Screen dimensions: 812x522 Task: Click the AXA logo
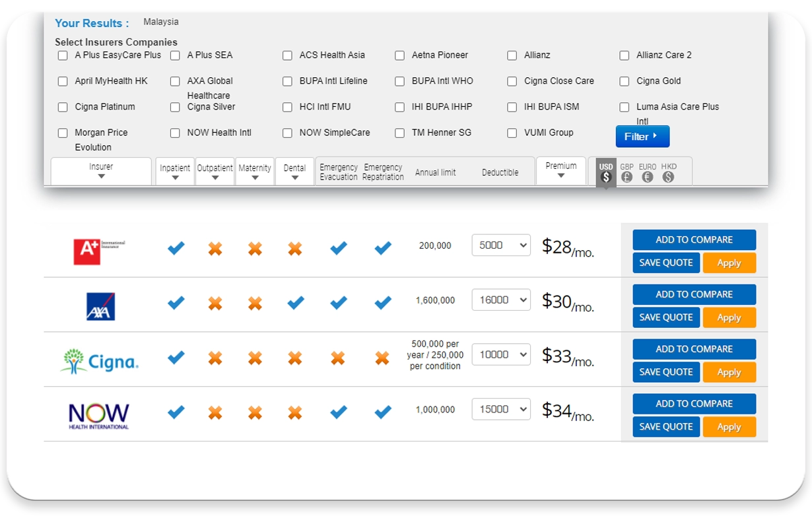click(x=101, y=306)
